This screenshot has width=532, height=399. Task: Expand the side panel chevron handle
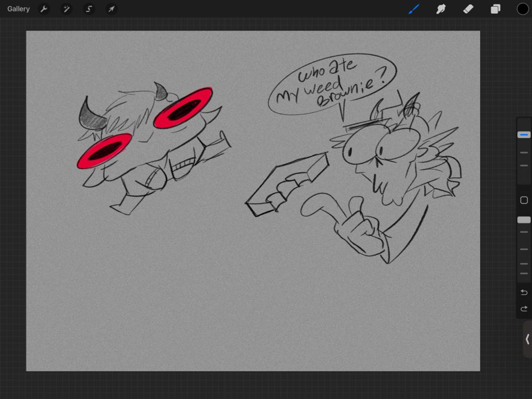[x=527, y=339]
